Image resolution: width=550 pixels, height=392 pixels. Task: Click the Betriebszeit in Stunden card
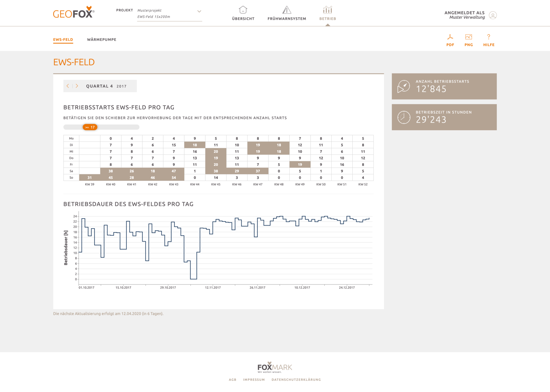(444, 117)
